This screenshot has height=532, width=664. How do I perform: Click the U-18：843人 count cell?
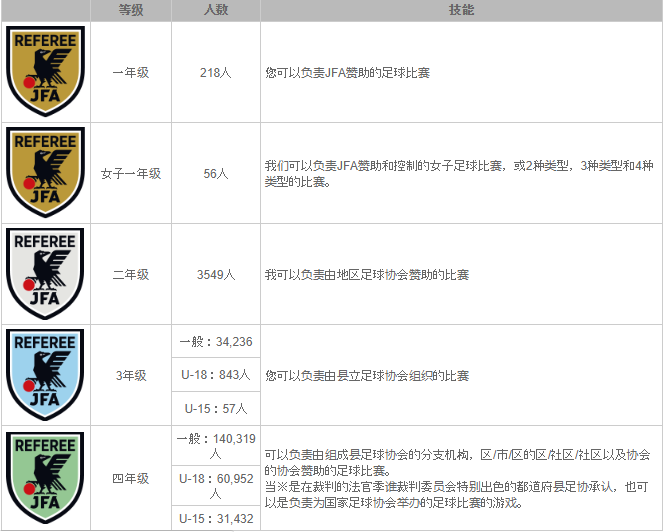point(216,374)
